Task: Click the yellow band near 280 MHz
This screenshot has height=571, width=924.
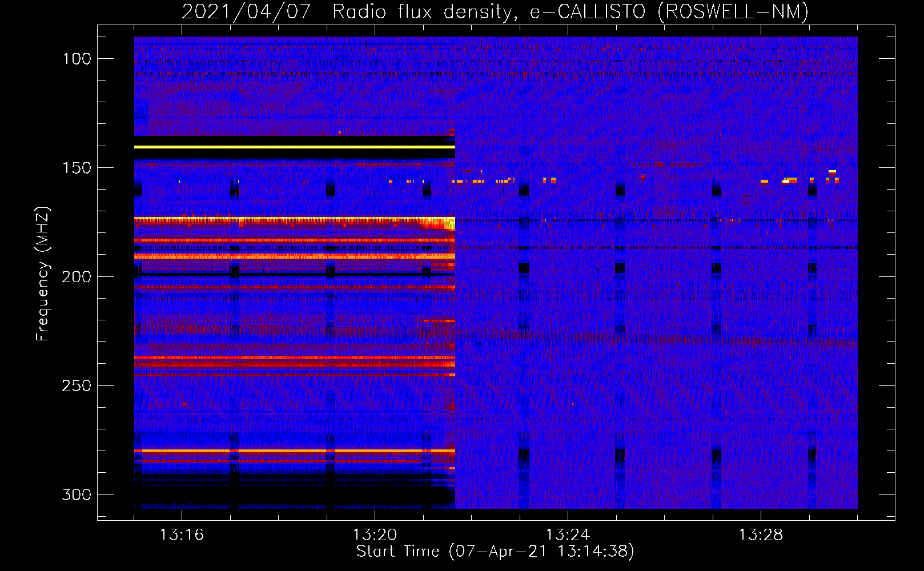Action: pyautogui.click(x=295, y=451)
